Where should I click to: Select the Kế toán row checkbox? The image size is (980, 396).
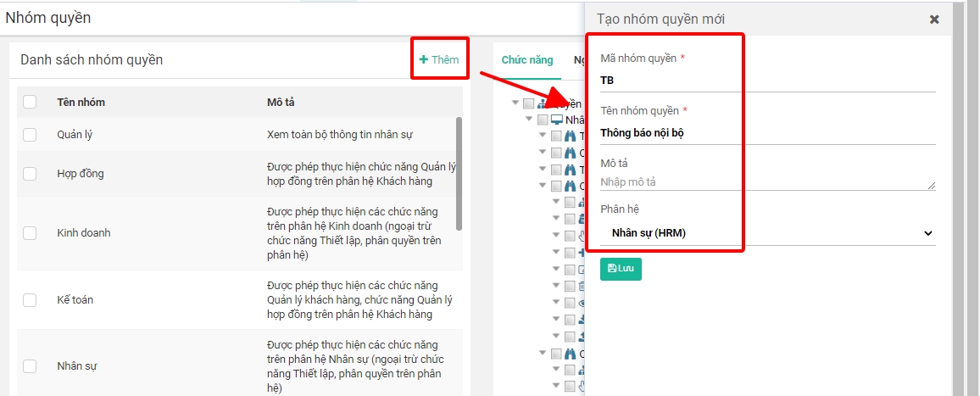[30, 300]
